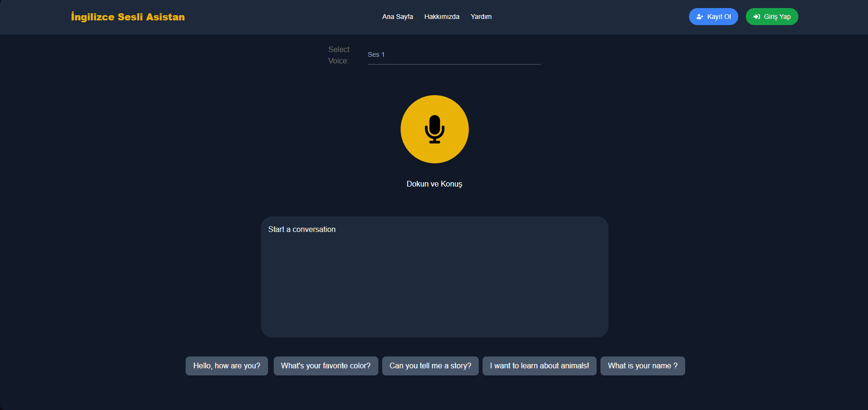The width and height of the screenshot is (868, 410).
Task: Pick 'Can you tell me a story?' prompt
Action: [430, 366]
